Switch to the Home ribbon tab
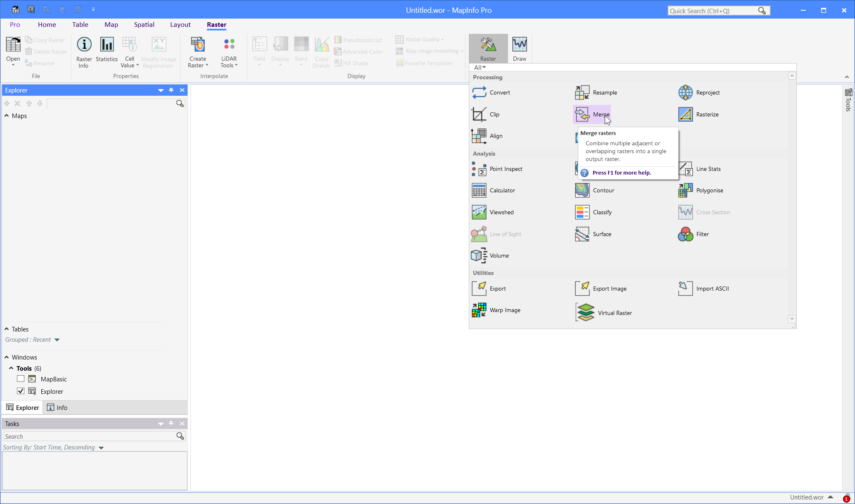Image resolution: width=855 pixels, height=504 pixels. (47, 25)
